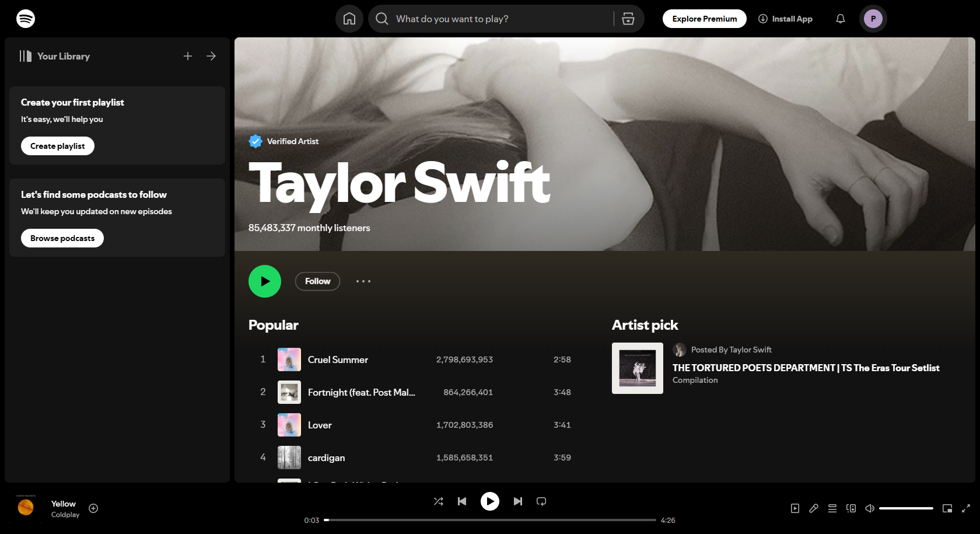Expand Your Library with the arrow
Screen dimensions: 980x534
coord(211,55)
